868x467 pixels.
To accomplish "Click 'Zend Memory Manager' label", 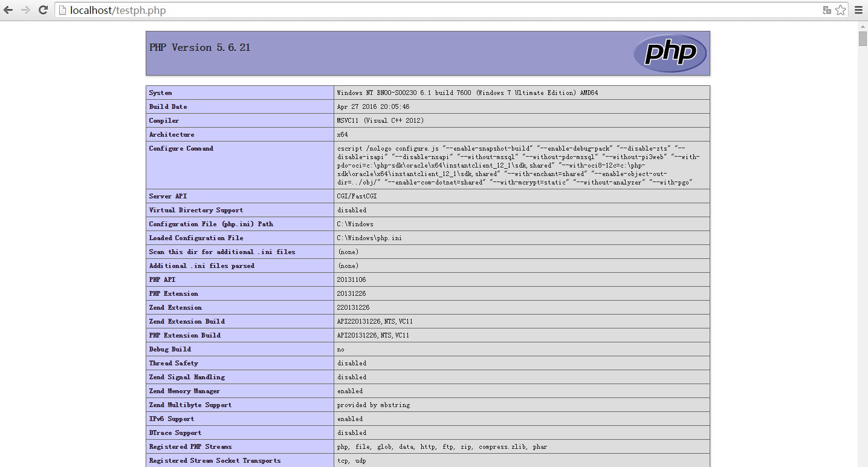I will click(x=185, y=391).
